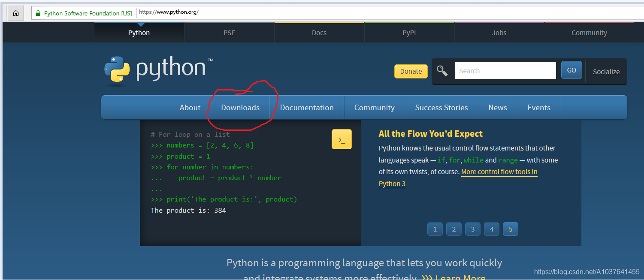Open the Events navigation menu

tap(539, 108)
